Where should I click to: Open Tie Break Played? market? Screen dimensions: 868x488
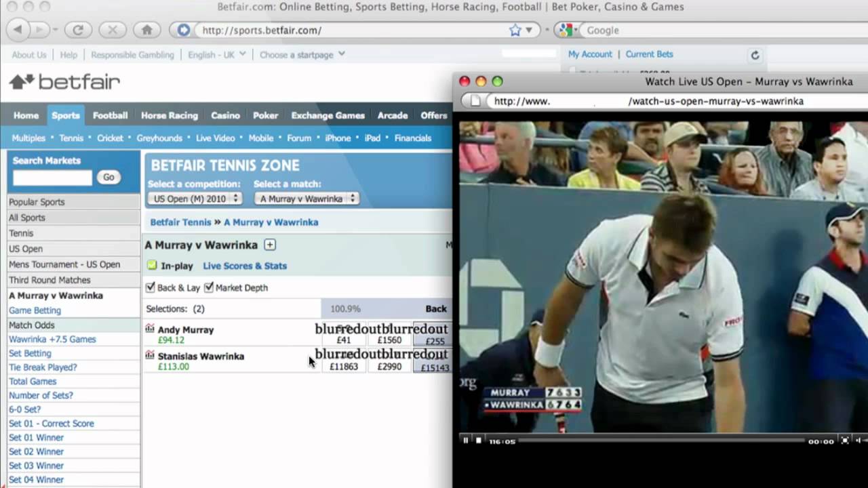[x=43, y=367]
